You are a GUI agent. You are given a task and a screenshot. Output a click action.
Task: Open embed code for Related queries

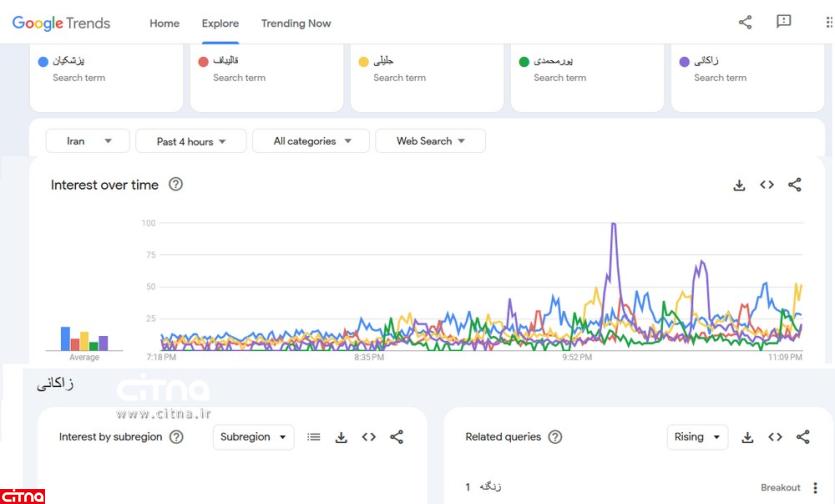tap(775, 437)
